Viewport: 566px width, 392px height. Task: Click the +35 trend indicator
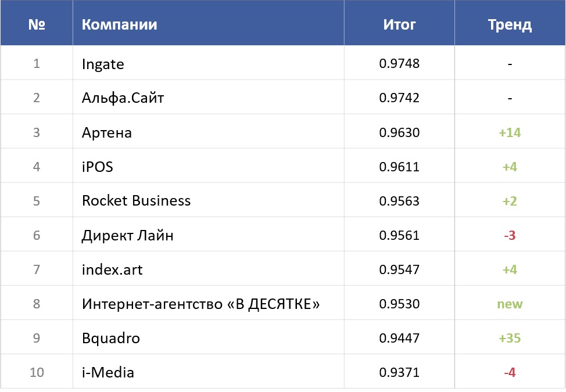click(510, 338)
